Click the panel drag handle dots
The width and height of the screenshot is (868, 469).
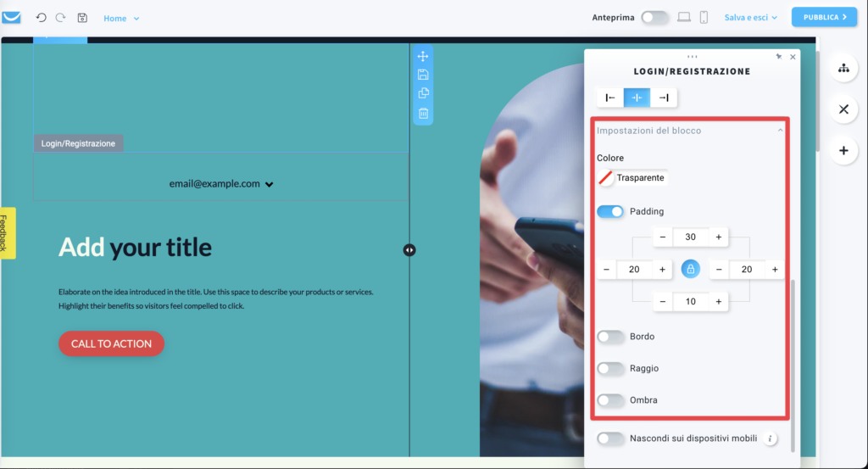pyautogui.click(x=692, y=57)
